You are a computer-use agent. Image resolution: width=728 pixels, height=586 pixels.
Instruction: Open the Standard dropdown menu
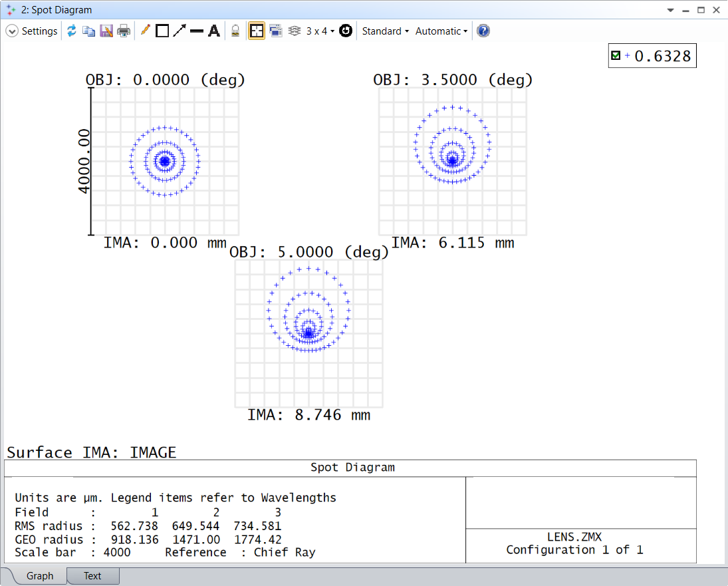pyautogui.click(x=385, y=31)
